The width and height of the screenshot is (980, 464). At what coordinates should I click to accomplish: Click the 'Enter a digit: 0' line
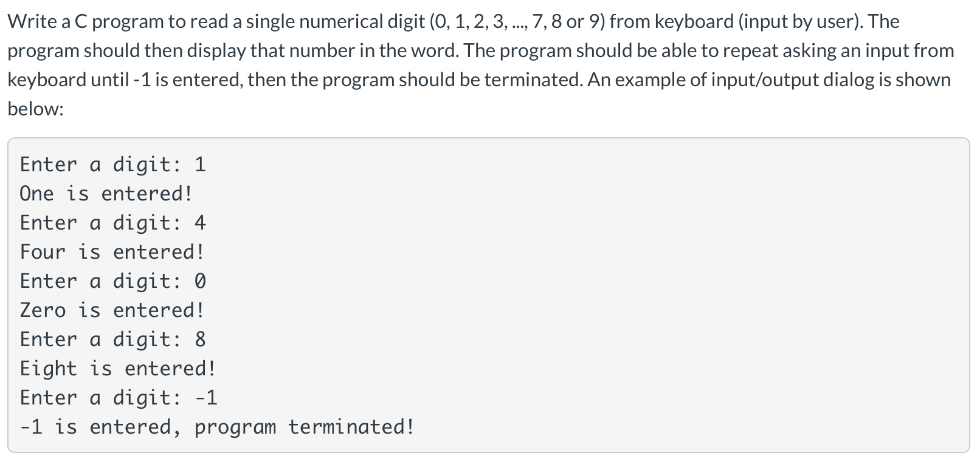[x=113, y=281]
